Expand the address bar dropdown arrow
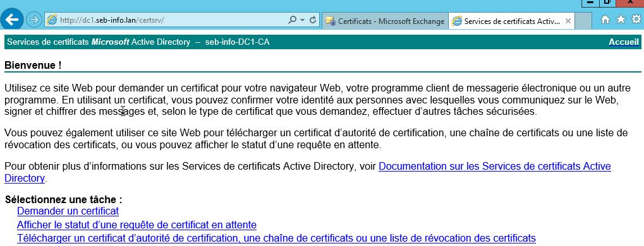Viewport: 644px width, 246px height. pyautogui.click(x=302, y=20)
